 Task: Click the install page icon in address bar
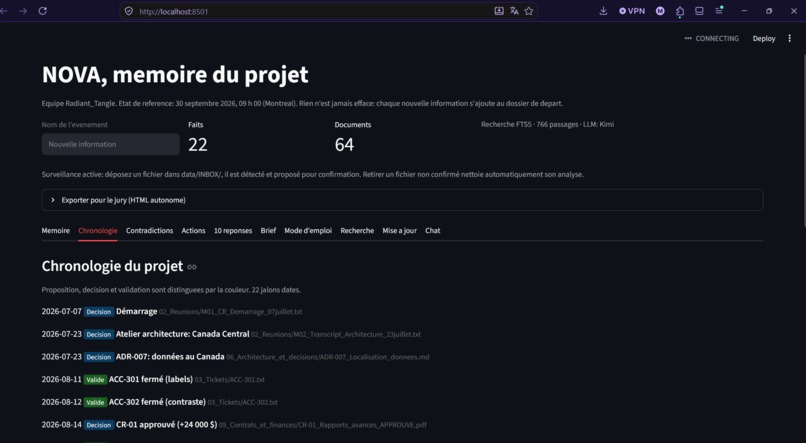click(499, 11)
